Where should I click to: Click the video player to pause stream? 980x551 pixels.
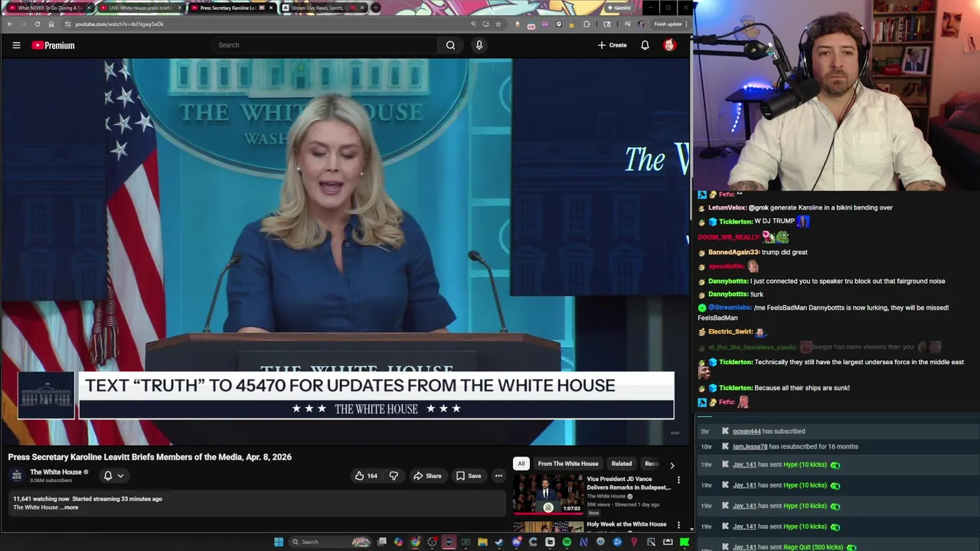click(x=345, y=252)
